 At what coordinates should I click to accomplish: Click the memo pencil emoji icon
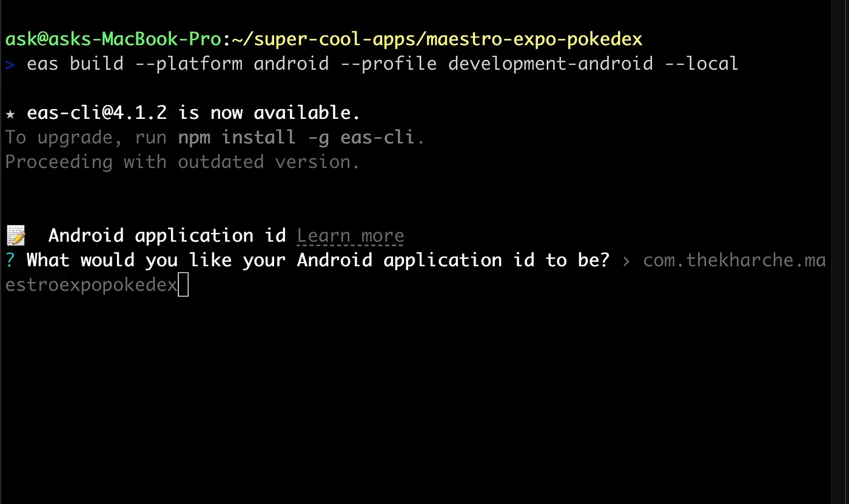click(x=16, y=235)
